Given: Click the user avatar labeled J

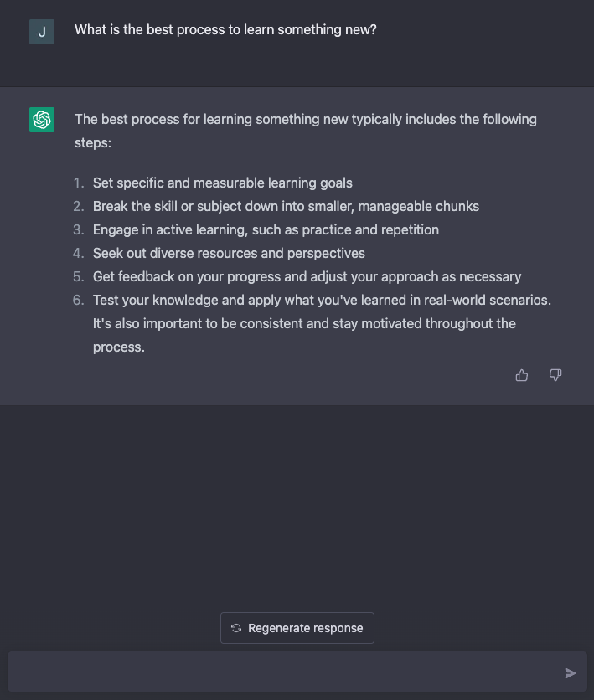Looking at the screenshot, I should (x=42, y=32).
